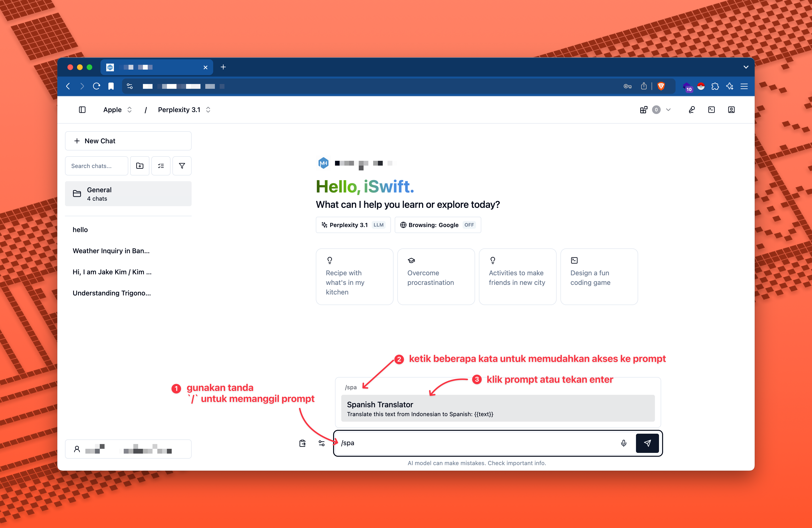The image size is (812, 528).
Task: Expand the chevron next to plugin count
Action: [x=668, y=110]
